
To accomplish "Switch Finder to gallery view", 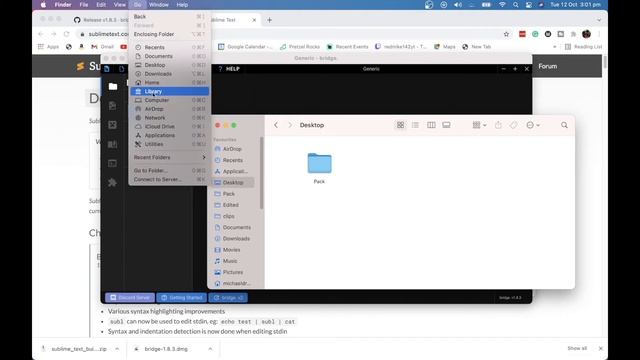I will click(x=446, y=125).
